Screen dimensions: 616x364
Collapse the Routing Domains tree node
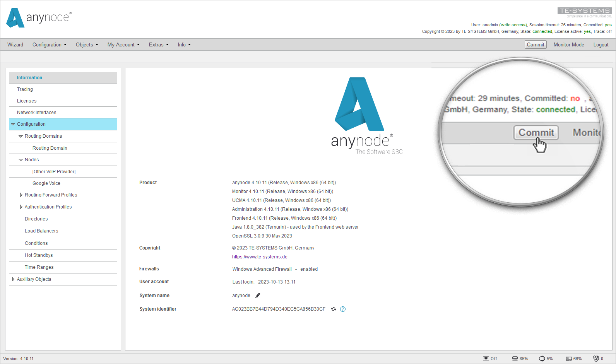coord(21,136)
